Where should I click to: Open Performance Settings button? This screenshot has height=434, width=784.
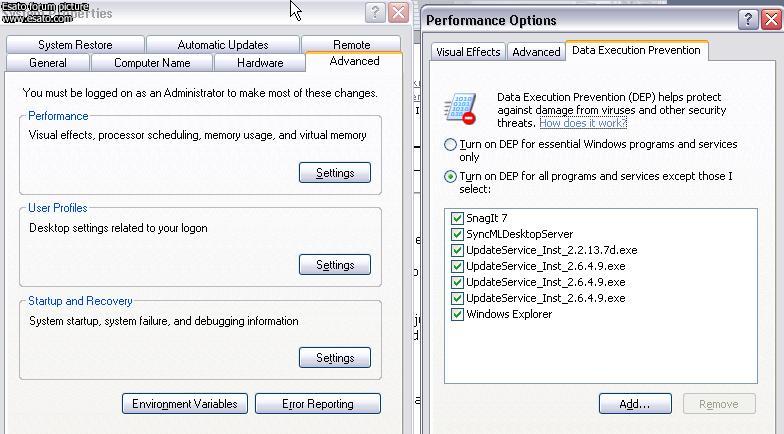[335, 172]
